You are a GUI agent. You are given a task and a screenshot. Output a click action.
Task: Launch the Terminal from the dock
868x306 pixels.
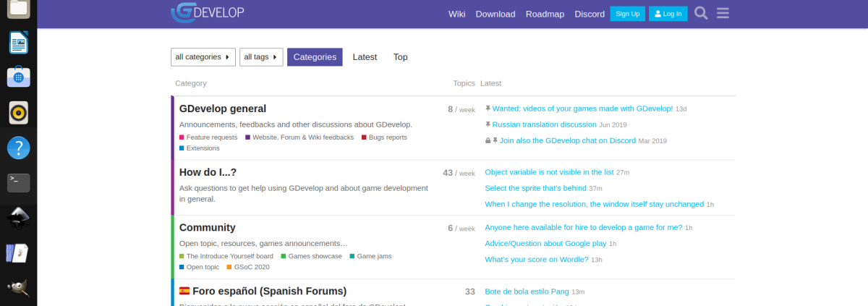tap(18, 182)
